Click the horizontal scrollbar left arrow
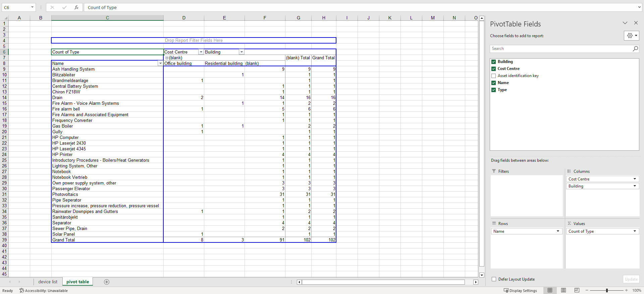This screenshot has width=644, height=294. coord(299,282)
